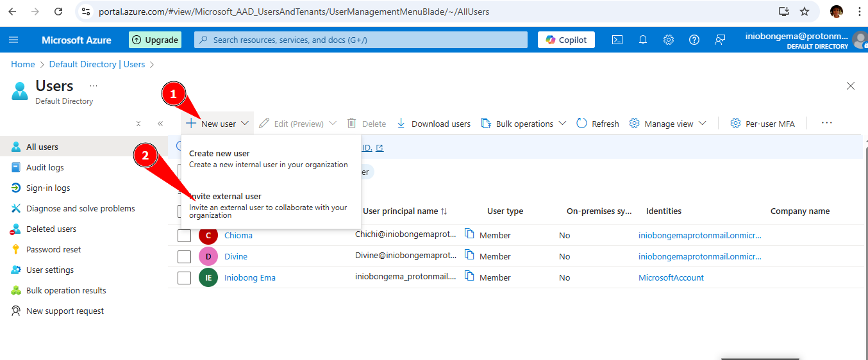Click the Upgrade button
Image resolution: width=868 pixels, height=360 pixels.
point(155,40)
